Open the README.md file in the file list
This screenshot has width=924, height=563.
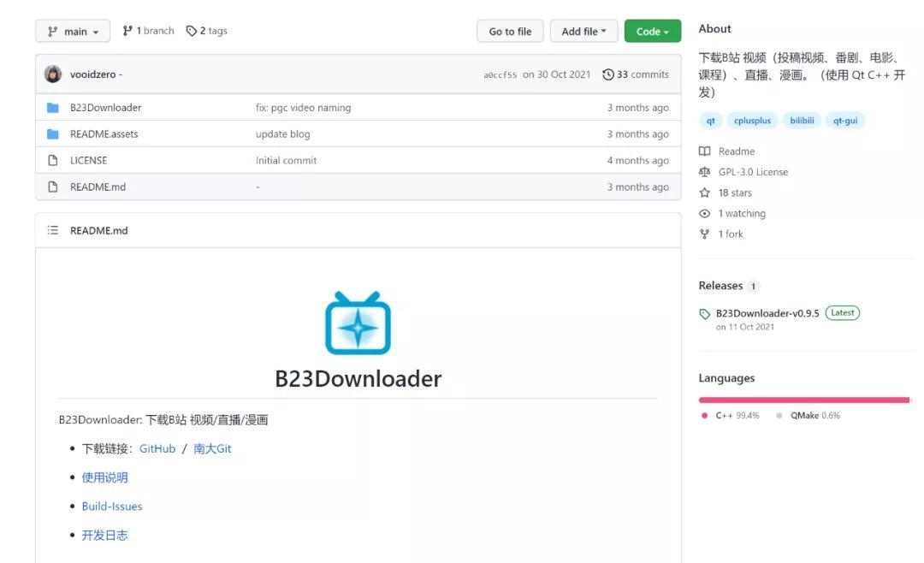coord(98,187)
